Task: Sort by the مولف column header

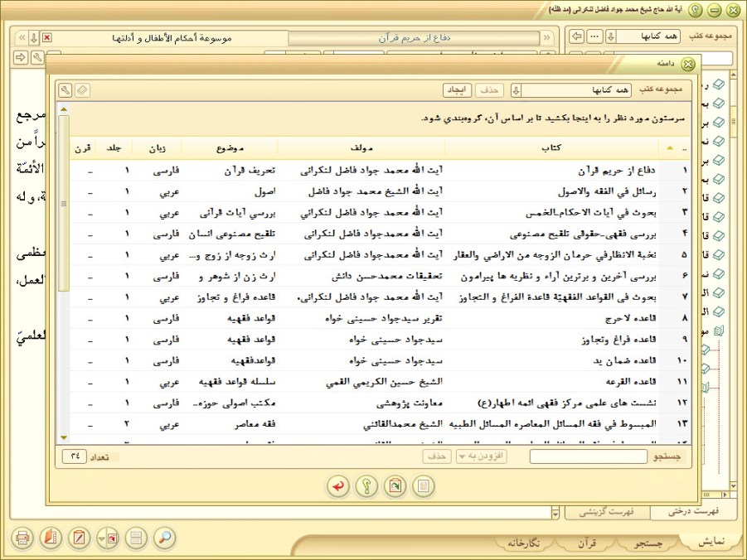Action: (361, 148)
